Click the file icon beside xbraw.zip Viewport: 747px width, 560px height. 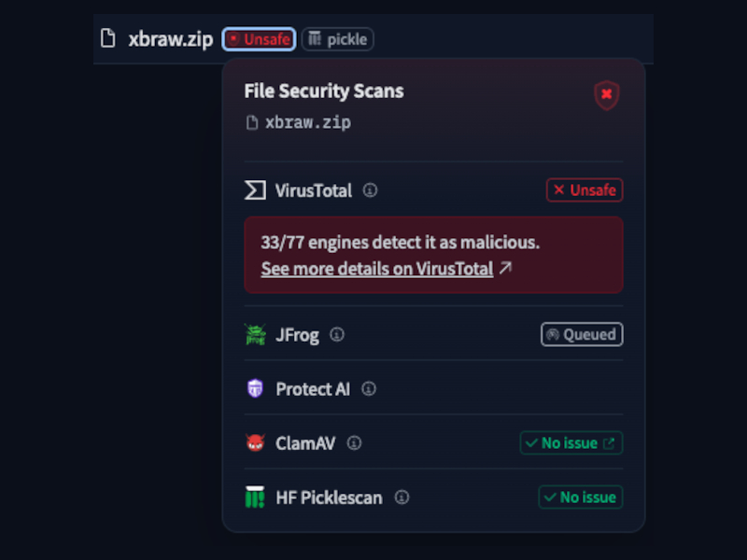[x=109, y=39]
